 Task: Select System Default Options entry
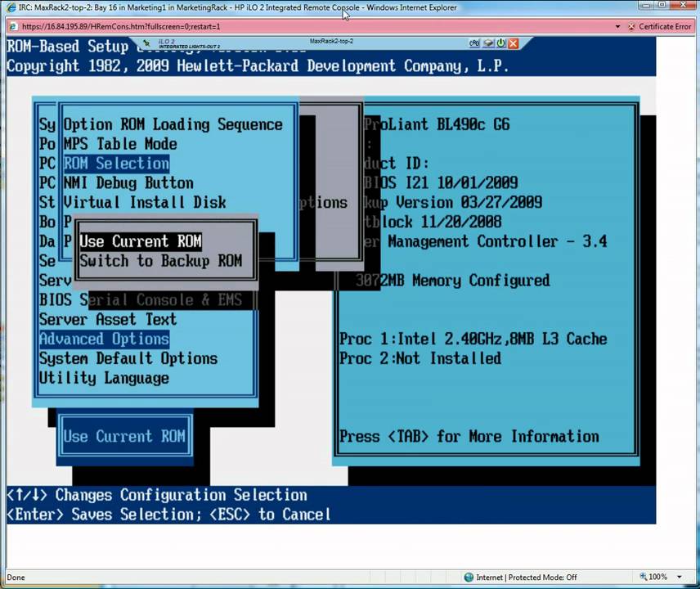tap(128, 358)
